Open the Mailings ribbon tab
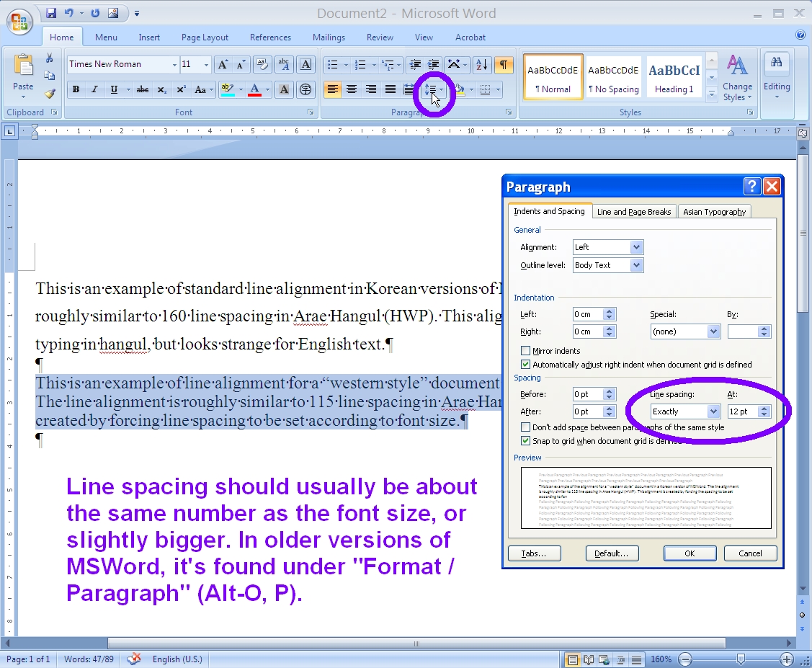Screen dimensions: 812x668 tap(329, 37)
